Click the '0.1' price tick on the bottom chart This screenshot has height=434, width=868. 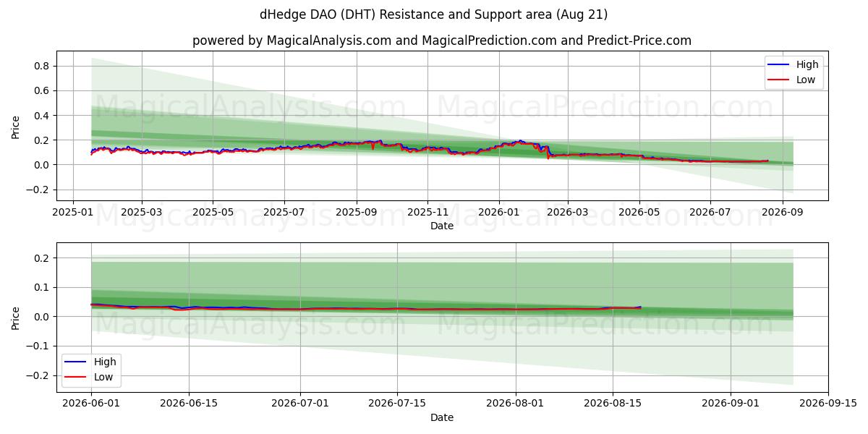click(41, 287)
